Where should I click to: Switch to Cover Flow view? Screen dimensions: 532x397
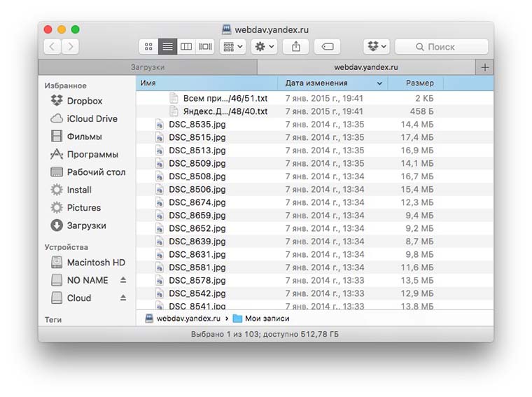205,46
